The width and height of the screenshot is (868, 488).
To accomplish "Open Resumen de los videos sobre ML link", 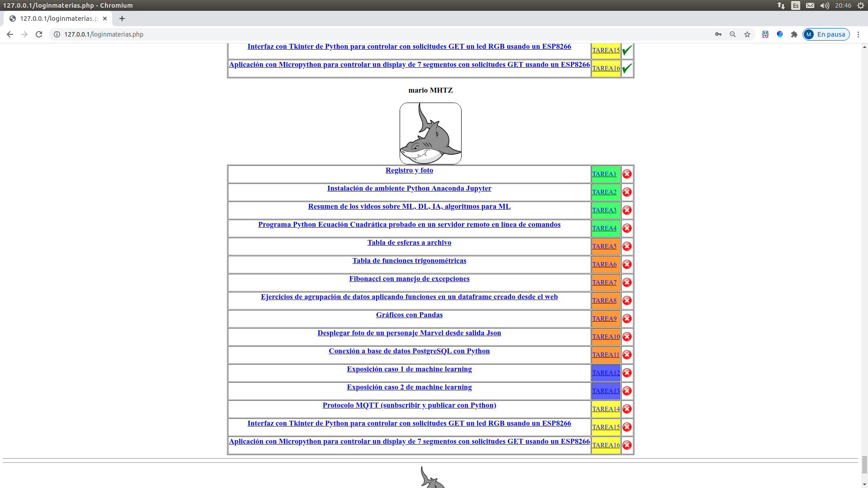I will coord(409,206).
